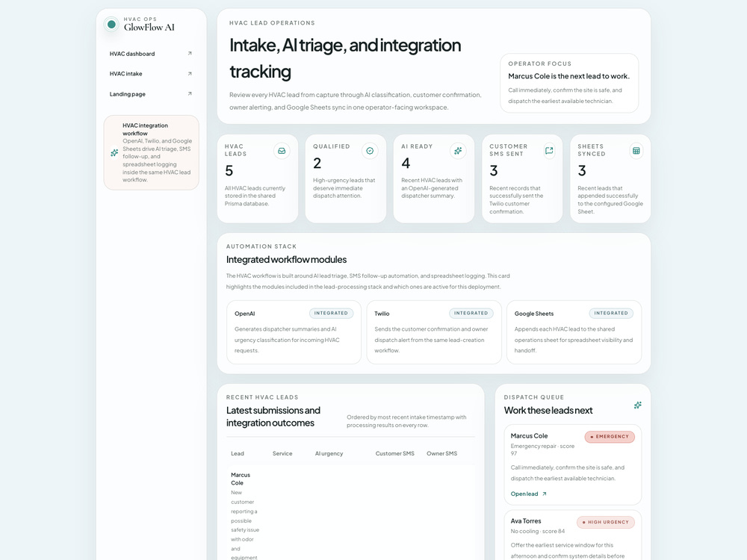The image size is (747, 560).
Task: Click the AI Ready count 4
Action: tap(406, 164)
